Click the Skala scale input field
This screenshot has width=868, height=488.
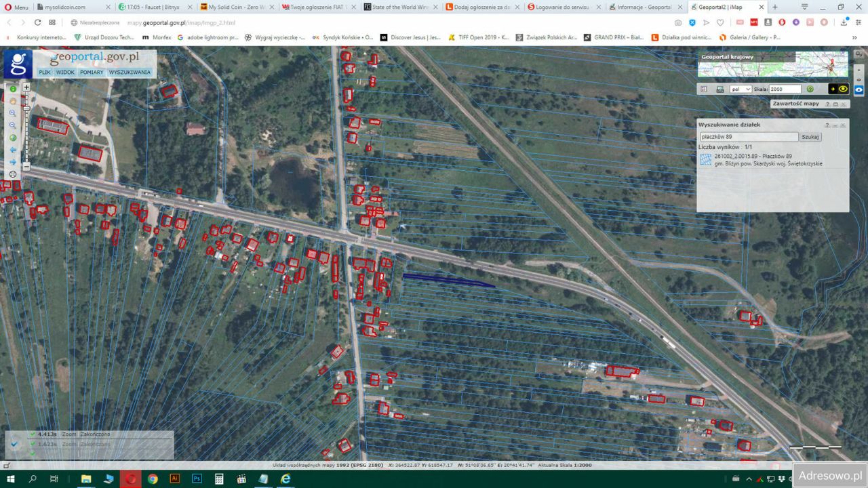(785, 89)
